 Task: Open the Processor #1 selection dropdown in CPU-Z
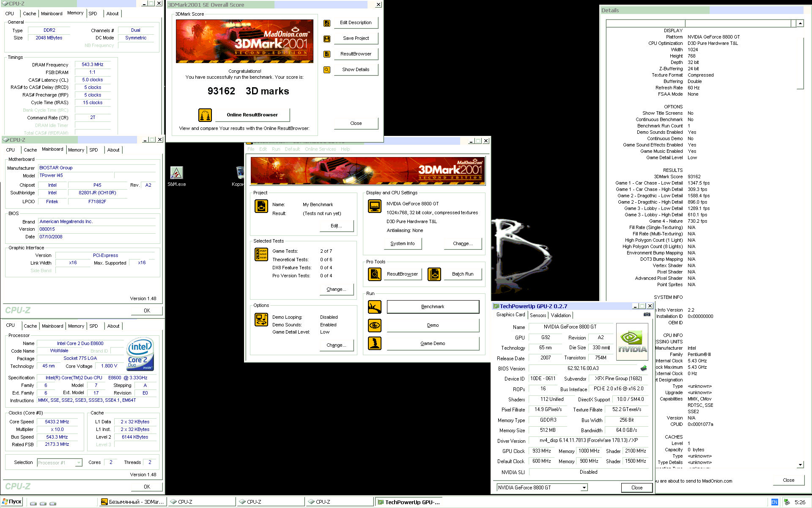point(79,463)
